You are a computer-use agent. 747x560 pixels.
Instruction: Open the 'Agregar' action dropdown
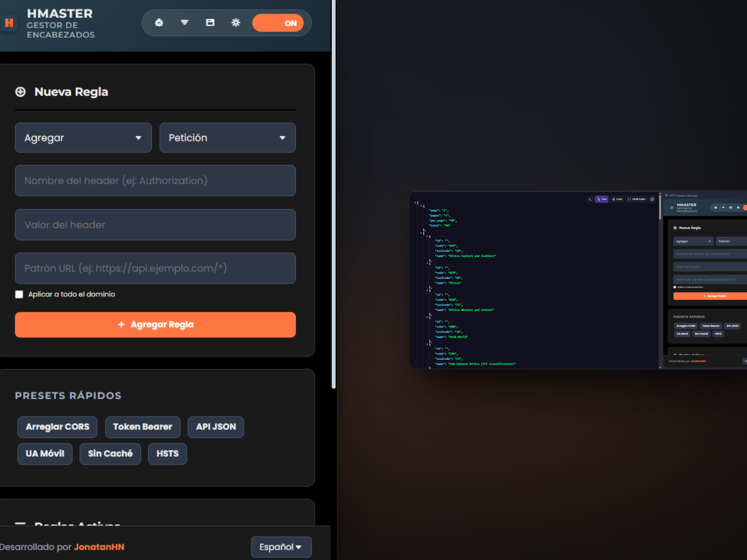tap(83, 138)
